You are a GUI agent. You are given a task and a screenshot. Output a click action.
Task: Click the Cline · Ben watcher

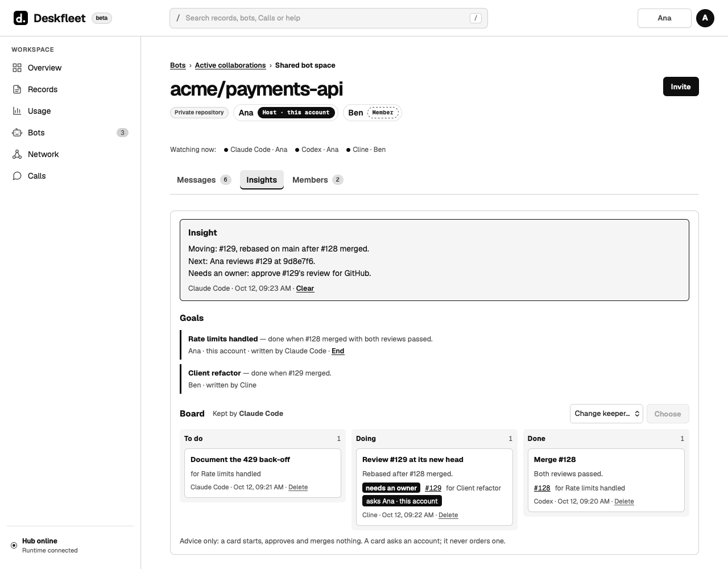click(x=366, y=150)
